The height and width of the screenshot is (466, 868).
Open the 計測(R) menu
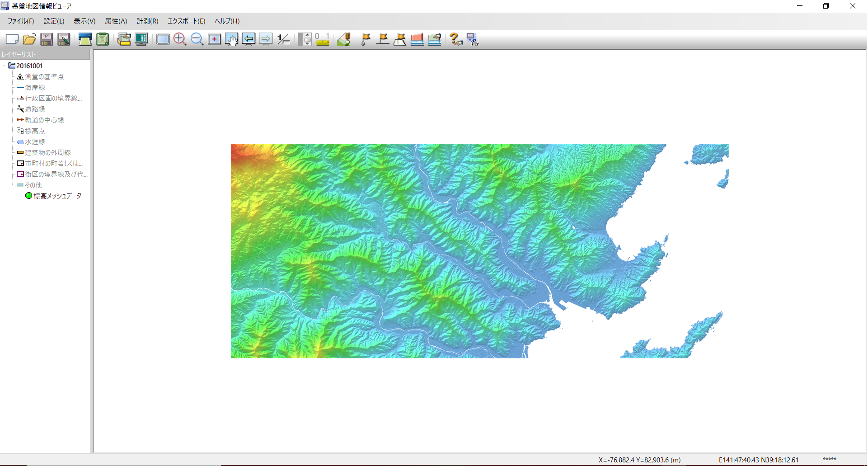(147, 21)
